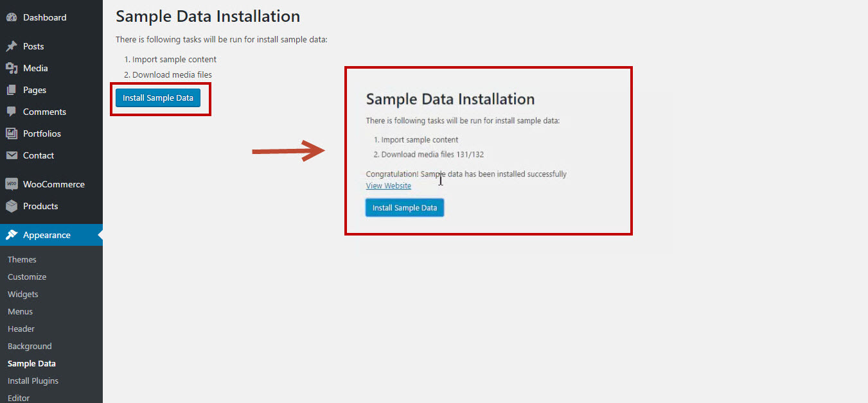This screenshot has width=868, height=403.
Task: Click the Dashboard gauge icon
Action: coord(12,17)
